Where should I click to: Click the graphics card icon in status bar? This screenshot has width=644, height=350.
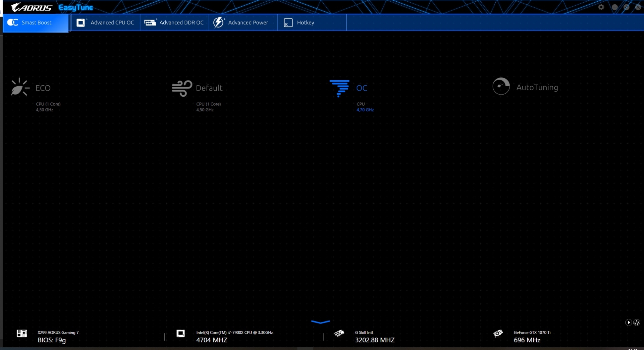tap(498, 333)
